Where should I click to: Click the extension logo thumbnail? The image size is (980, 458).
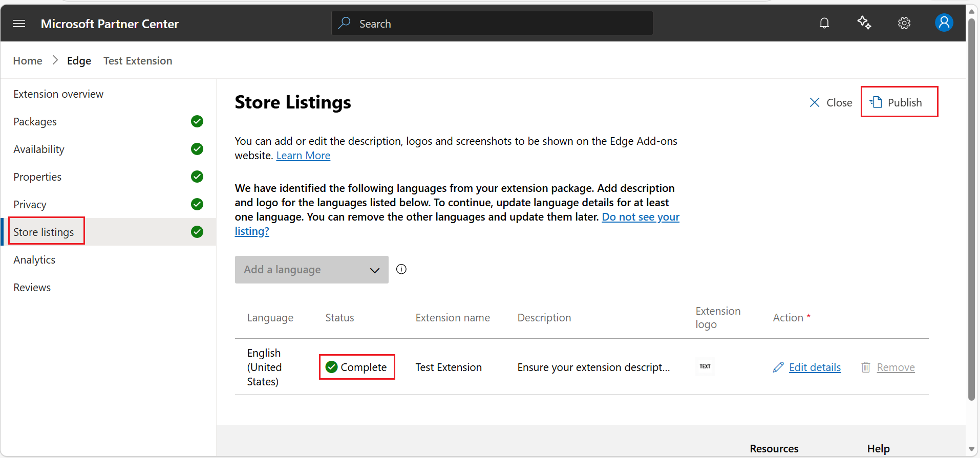click(705, 366)
